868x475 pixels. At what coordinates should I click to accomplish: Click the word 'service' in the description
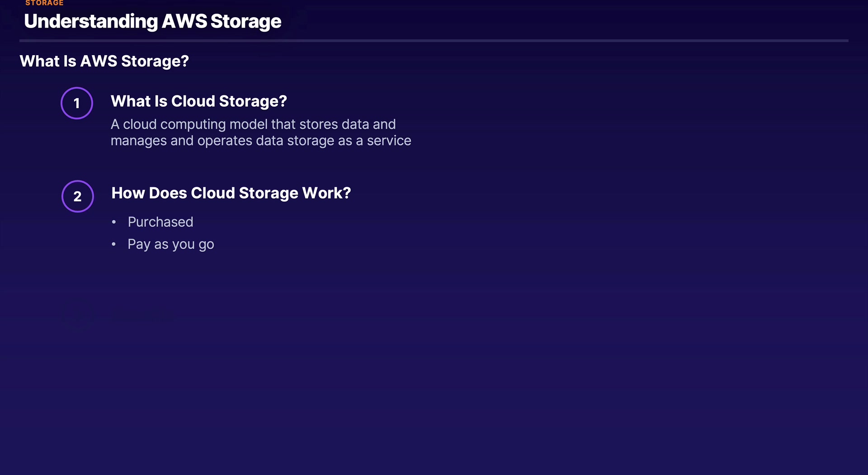[x=389, y=141]
